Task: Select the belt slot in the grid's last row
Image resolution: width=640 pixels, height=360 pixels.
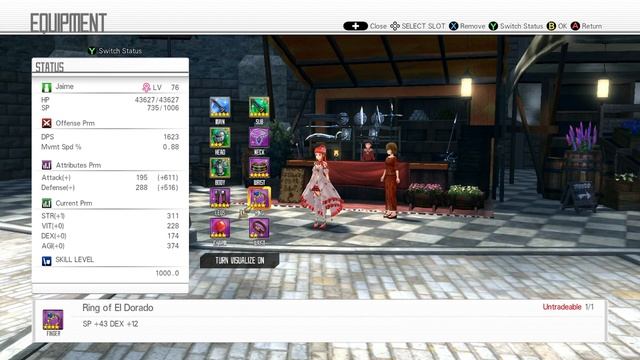Action: click(x=259, y=228)
